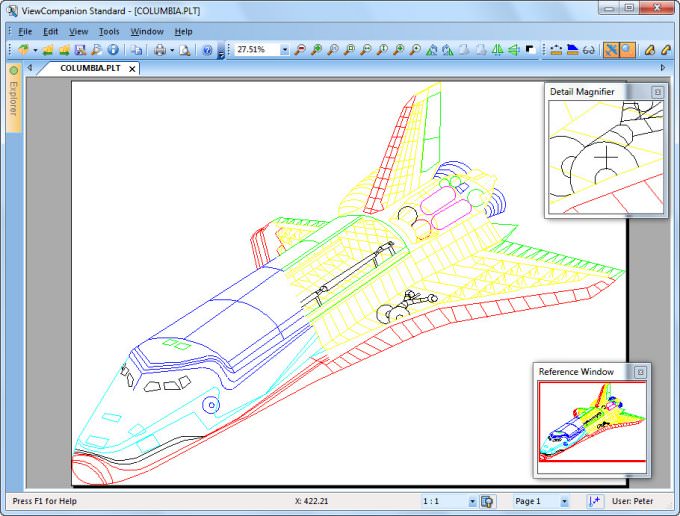Click the Open file icon
The height and width of the screenshot is (516, 680).
23,50
